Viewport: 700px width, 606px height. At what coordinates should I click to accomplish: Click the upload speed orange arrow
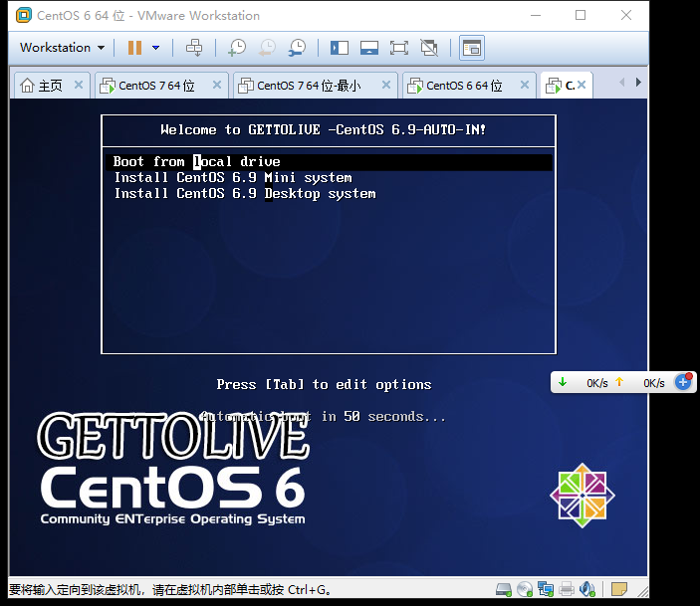click(x=619, y=382)
